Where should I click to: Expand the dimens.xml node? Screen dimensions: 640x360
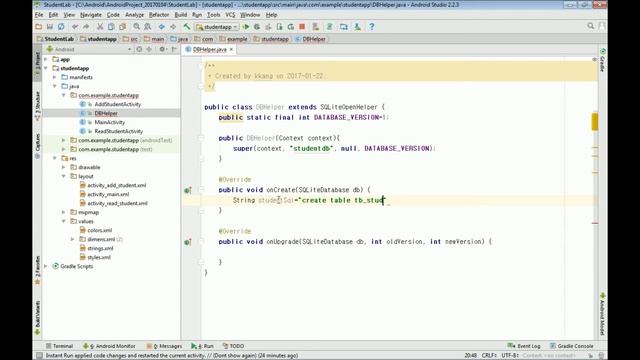pos(73,239)
